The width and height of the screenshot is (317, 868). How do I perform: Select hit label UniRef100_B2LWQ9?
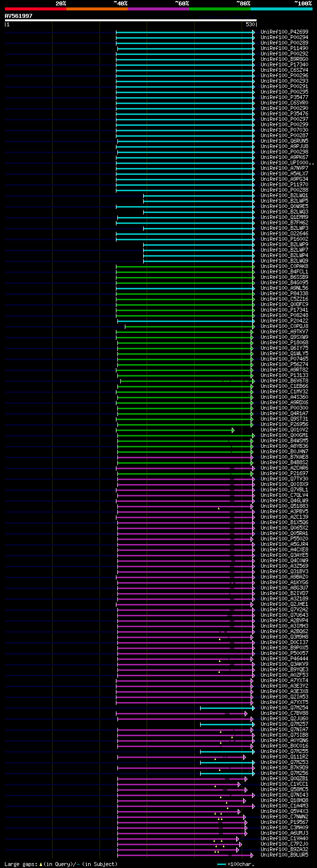284,261
